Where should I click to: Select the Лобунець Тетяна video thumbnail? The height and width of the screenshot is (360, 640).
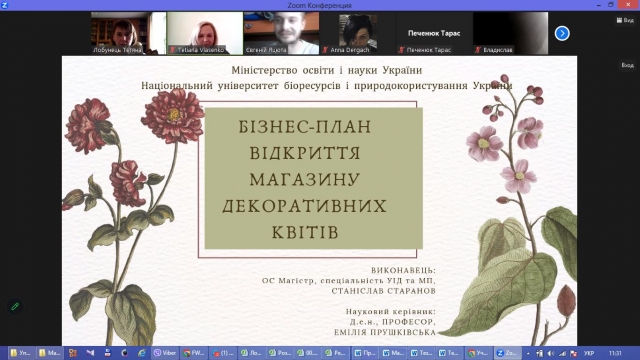click(128, 33)
